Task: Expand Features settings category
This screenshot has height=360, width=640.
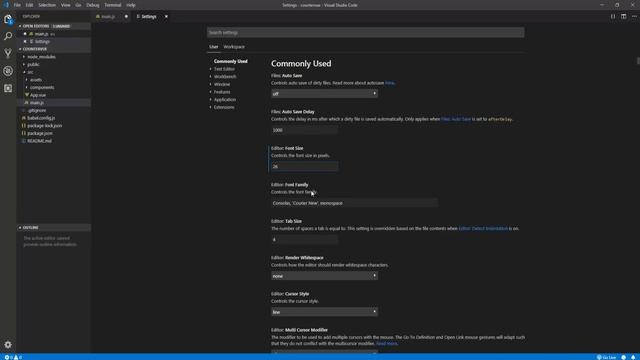Action: coord(222,92)
